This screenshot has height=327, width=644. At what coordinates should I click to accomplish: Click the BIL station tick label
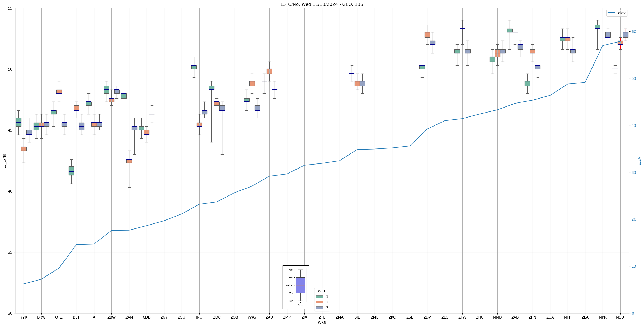357,317
